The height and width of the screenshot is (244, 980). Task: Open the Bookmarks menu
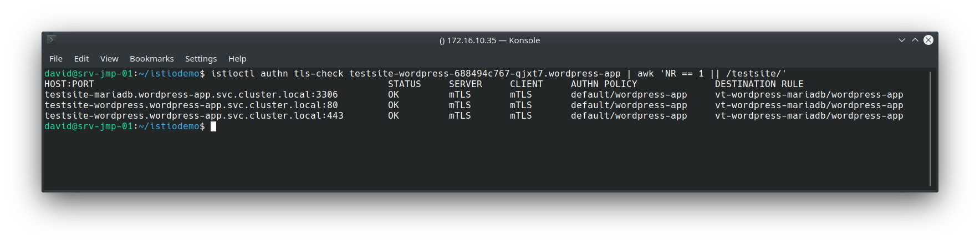click(151, 59)
